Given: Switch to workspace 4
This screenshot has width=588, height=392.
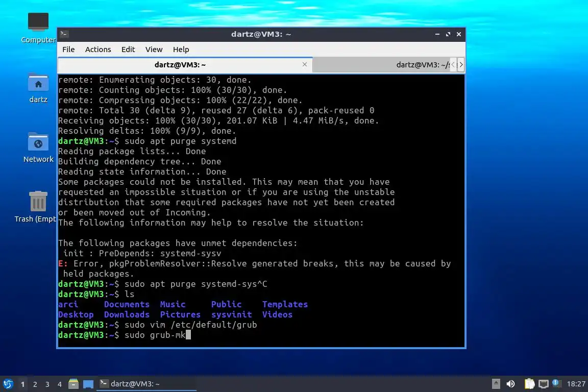Looking at the screenshot, I should click(x=60, y=384).
